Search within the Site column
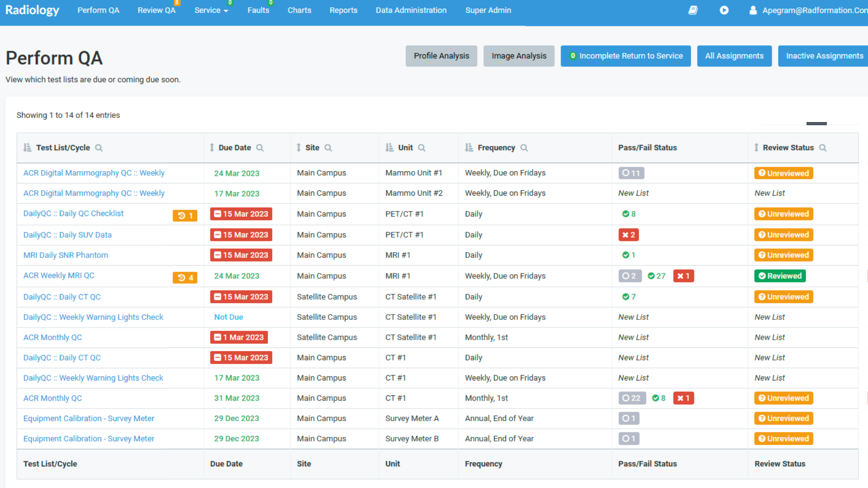The height and width of the screenshot is (488, 868). (328, 148)
